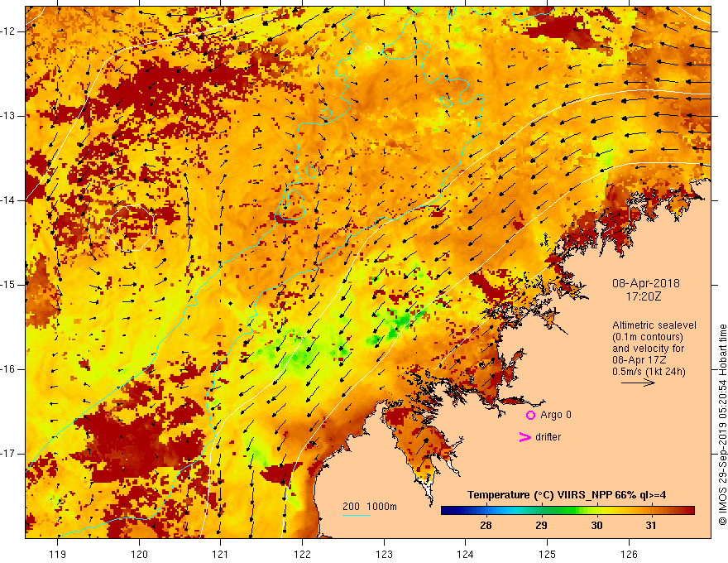Click the longitude axis label 125

(x=548, y=554)
